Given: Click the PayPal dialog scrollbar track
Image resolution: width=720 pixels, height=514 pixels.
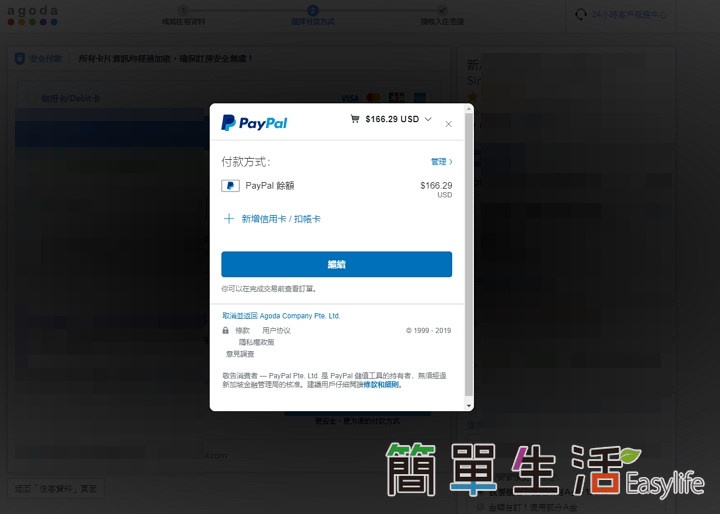Looking at the screenshot, I should coord(469,257).
